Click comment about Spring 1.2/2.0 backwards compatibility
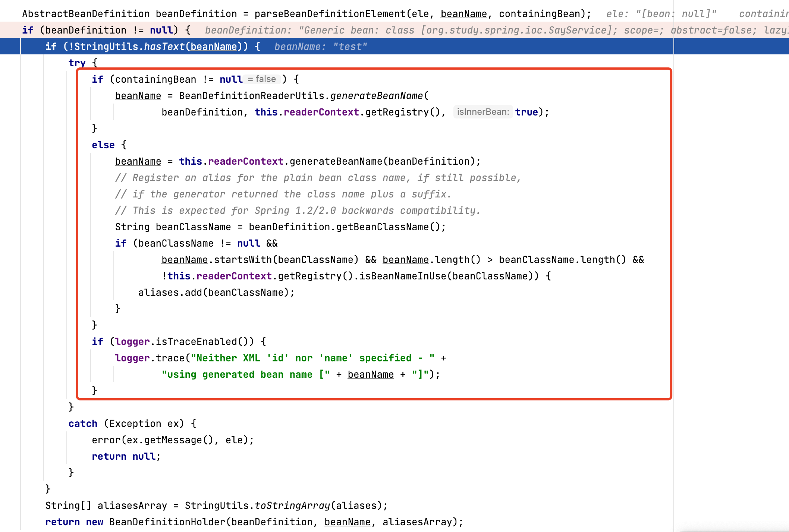Screen dimensions: 789x532 coord(298,210)
